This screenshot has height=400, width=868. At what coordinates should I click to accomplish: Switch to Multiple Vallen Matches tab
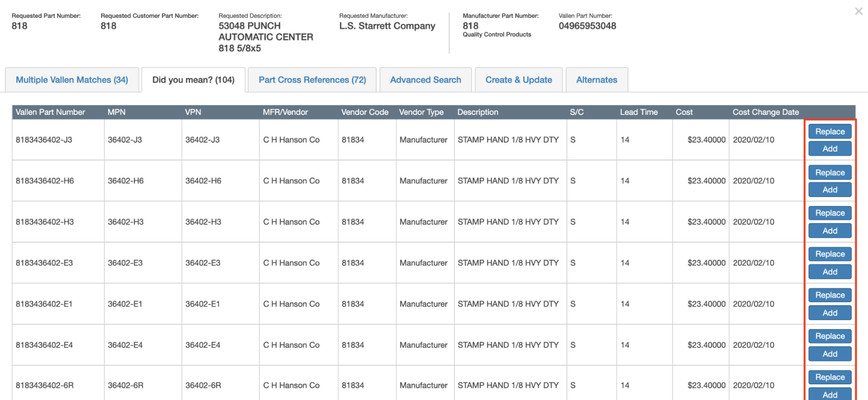(72, 80)
